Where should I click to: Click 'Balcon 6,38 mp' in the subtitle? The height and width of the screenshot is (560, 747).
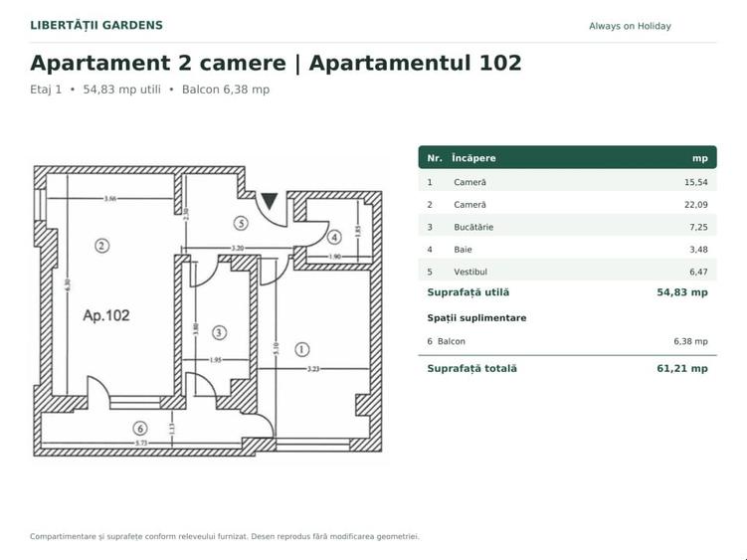tap(226, 90)
